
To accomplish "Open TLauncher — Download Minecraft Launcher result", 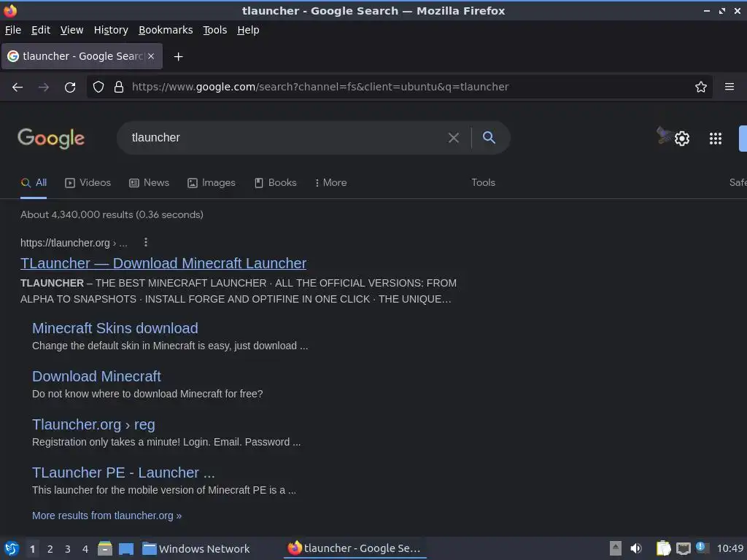I will pos(163,263).
